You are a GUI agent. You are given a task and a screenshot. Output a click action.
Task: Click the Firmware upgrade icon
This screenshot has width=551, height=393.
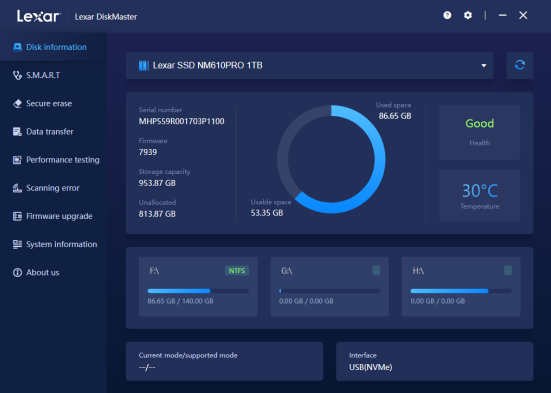(x=17, y=216)
